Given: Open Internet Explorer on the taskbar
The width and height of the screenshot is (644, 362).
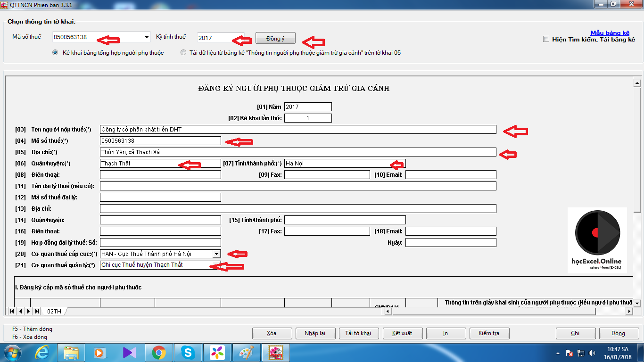Looking at the screenshot, I should pos(42,352).
